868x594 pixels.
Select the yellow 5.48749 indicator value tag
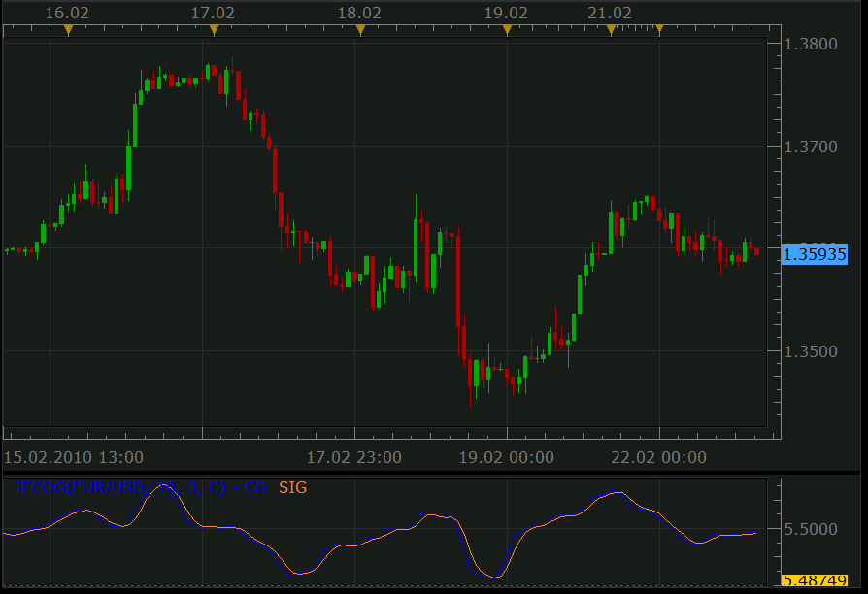pos(815,580)
